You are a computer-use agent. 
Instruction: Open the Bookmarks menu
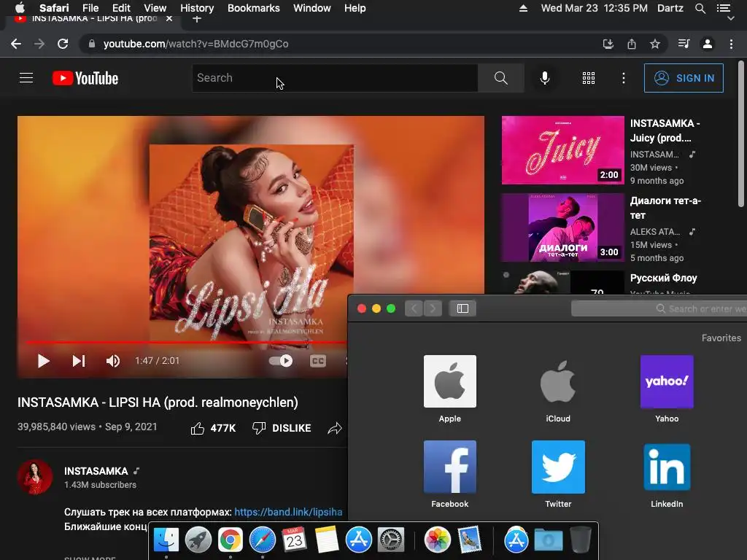click(x=253, y=8)
